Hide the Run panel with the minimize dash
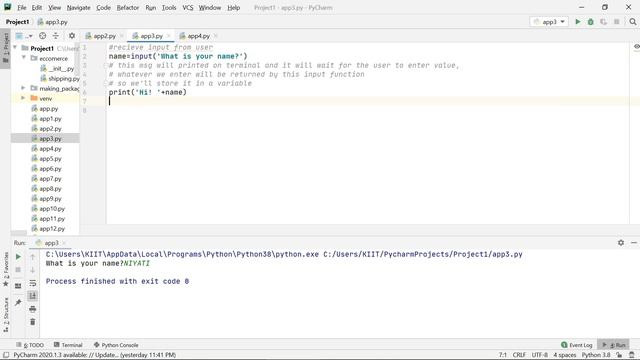Image resolution: width=640 pixels, height=360 pixels. pyautogui.click(x=633, y=242)
